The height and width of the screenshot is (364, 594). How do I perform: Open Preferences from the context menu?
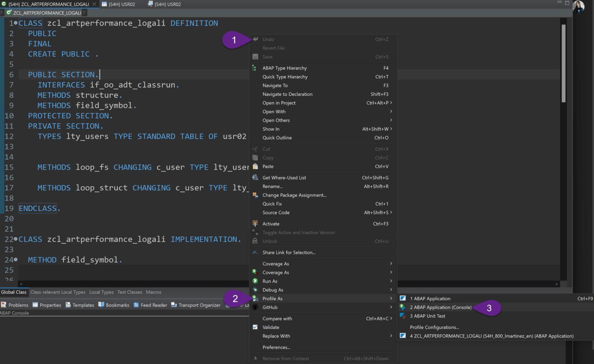coord(276,347)
